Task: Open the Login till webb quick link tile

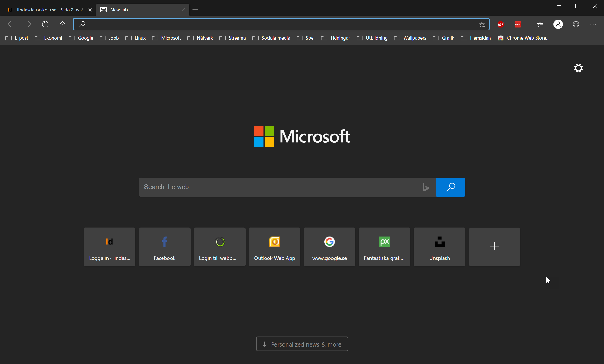Action: (219, 247)
